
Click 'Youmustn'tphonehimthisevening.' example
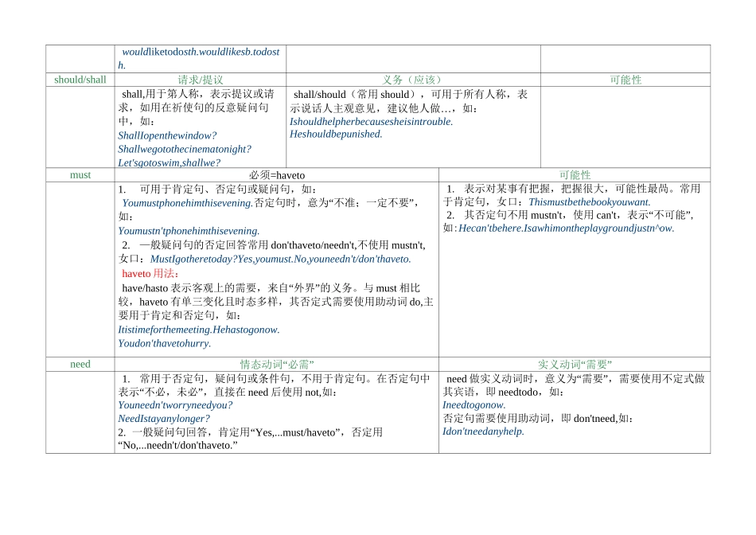(x=189, y=231)
